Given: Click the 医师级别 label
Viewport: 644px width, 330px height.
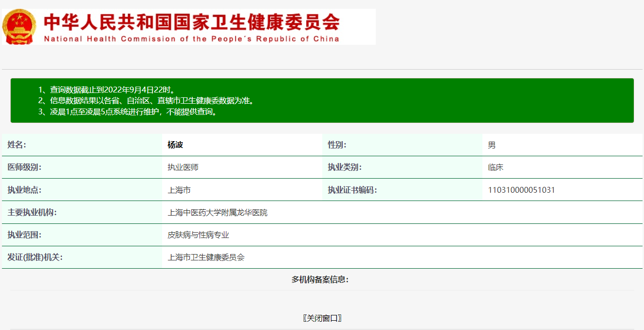Looking at the screenshot, I should [24, 167].
